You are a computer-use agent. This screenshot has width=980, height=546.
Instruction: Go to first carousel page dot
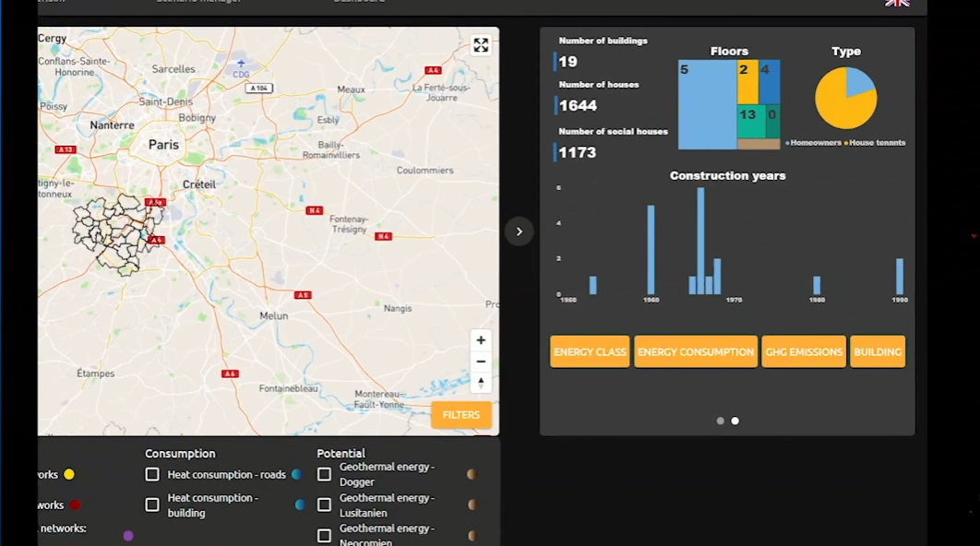720,421
